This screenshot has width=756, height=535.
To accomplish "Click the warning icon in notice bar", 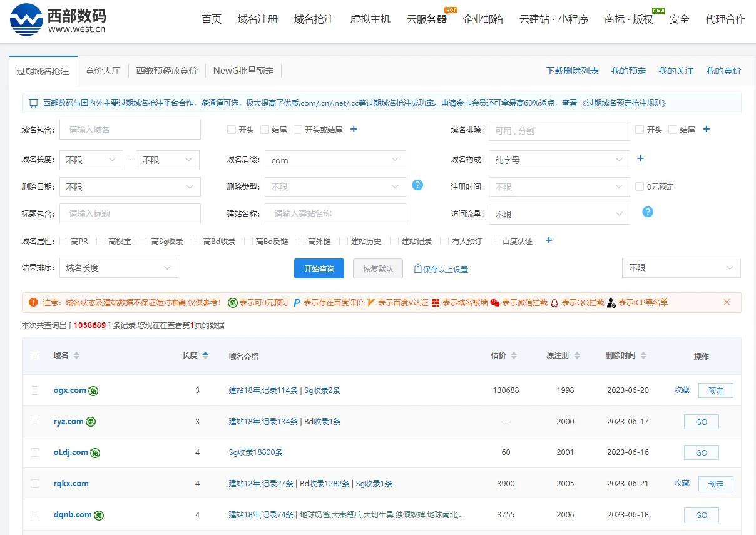I will (x=34, y=302).
